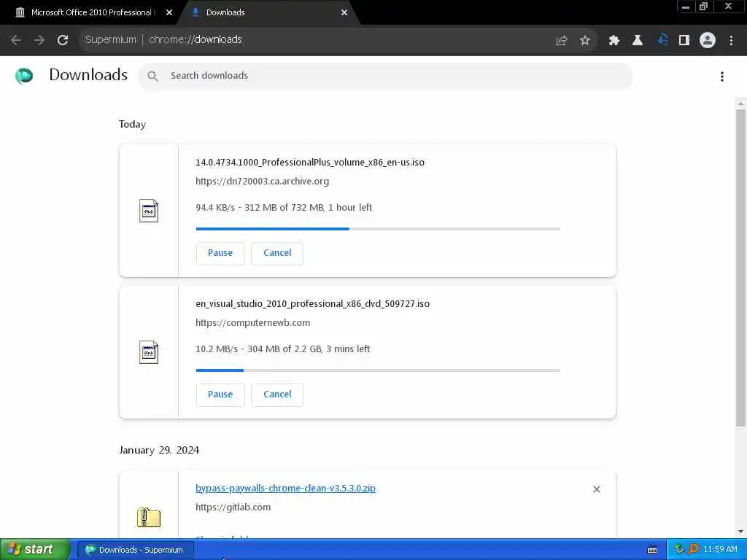The height and width of the screenshot is (560, 747).
Task: Open the bypass-paywalls-chrome-clean-v3.5.3.0.zip link
Action: click(285, 488)
